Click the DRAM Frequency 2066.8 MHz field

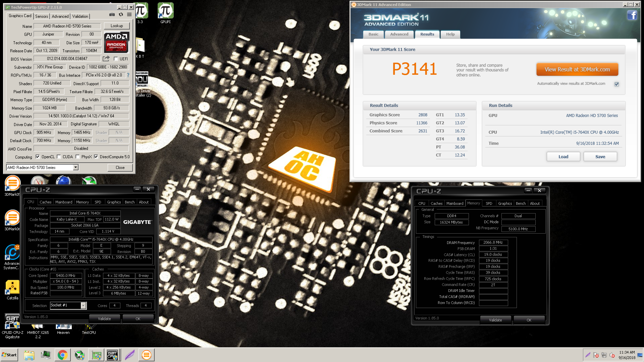[493, 242]
